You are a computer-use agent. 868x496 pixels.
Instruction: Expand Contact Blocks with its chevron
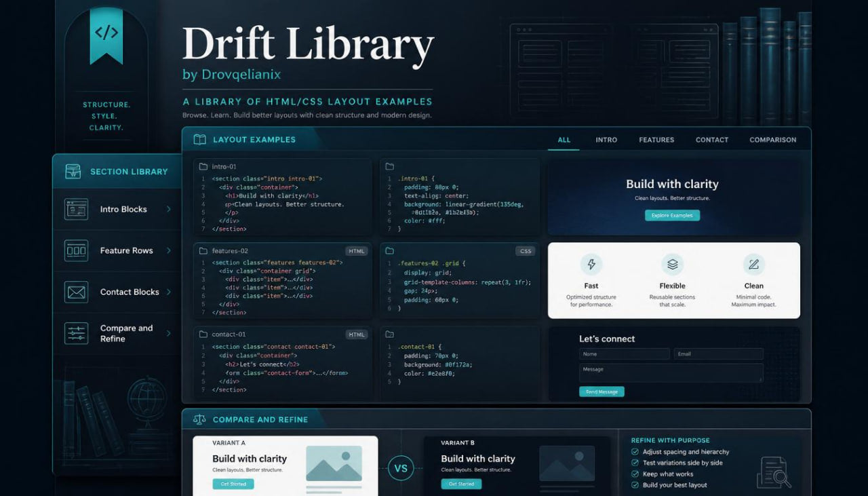pos(169,292)
